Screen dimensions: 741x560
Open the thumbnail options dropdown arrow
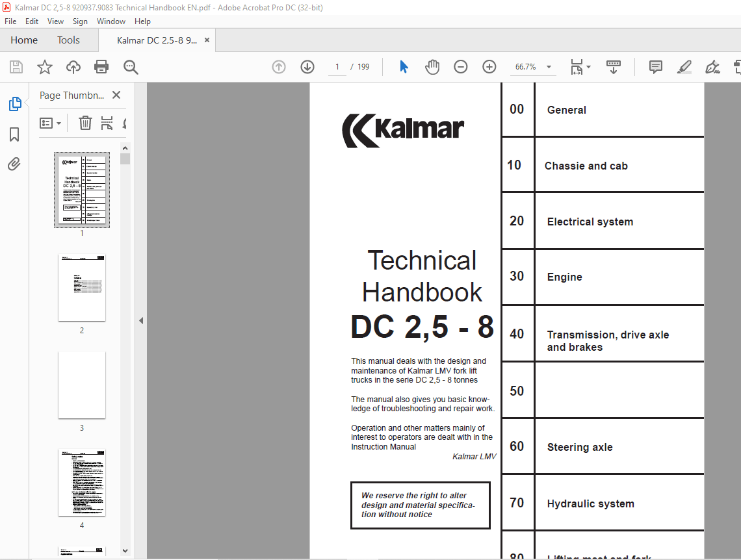click(x=60, y=123)
